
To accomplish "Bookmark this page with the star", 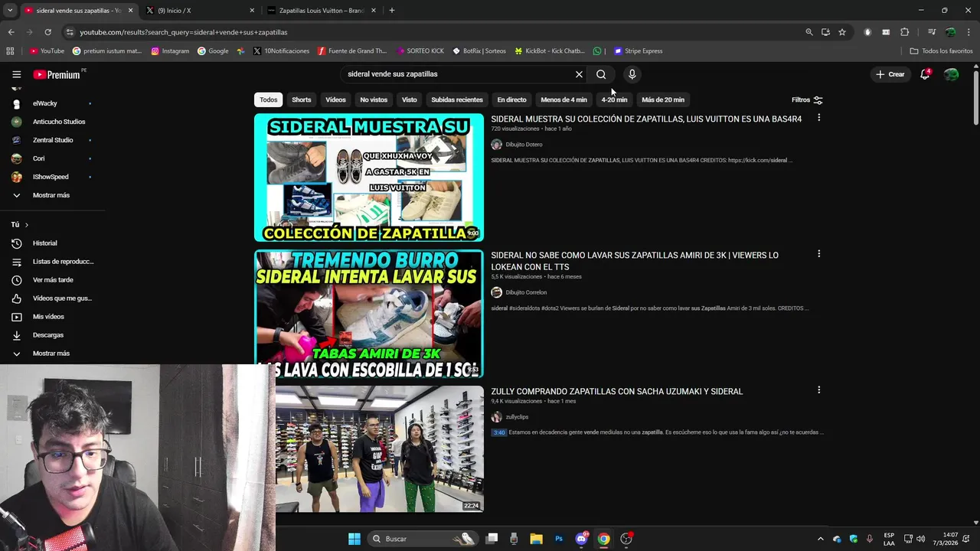I will 842,32.
